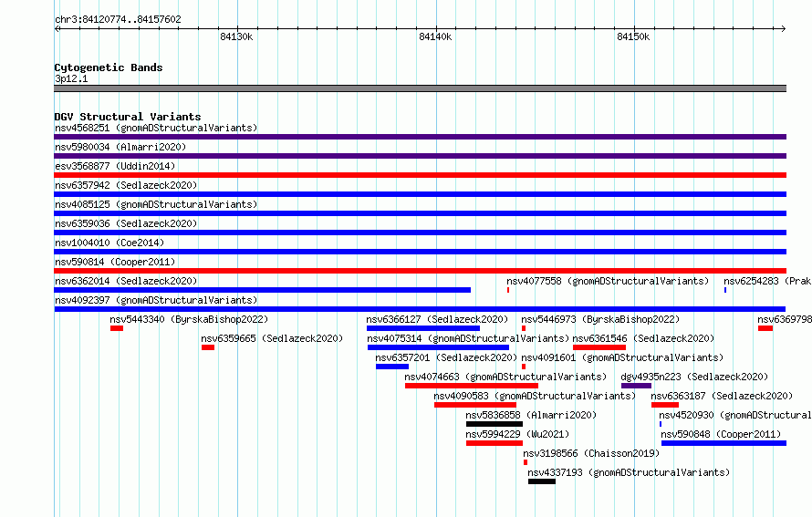Select the black bar under nsv5836858
Image resolution: width=812 pixels, height=517 pixels.
point(494,424)
